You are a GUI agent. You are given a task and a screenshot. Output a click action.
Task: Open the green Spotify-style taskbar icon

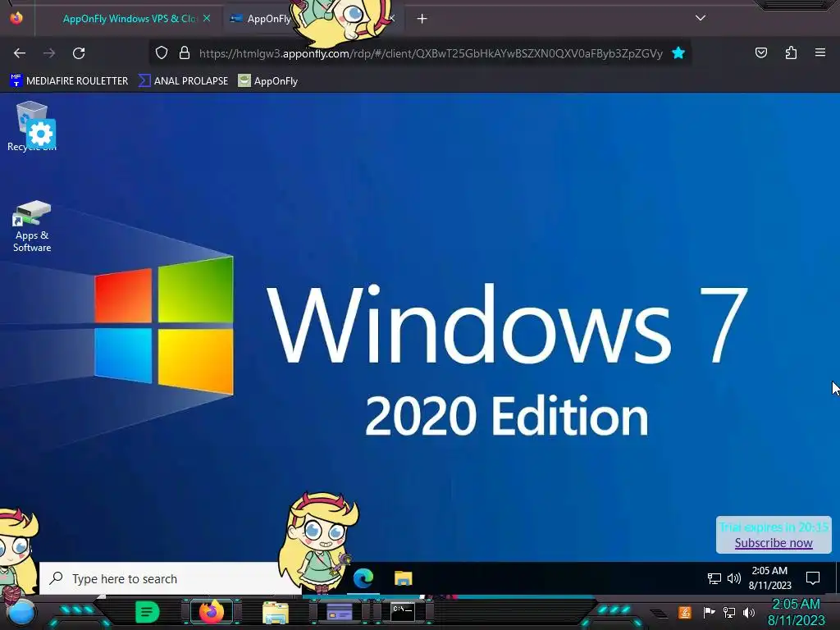coord(148,612)
